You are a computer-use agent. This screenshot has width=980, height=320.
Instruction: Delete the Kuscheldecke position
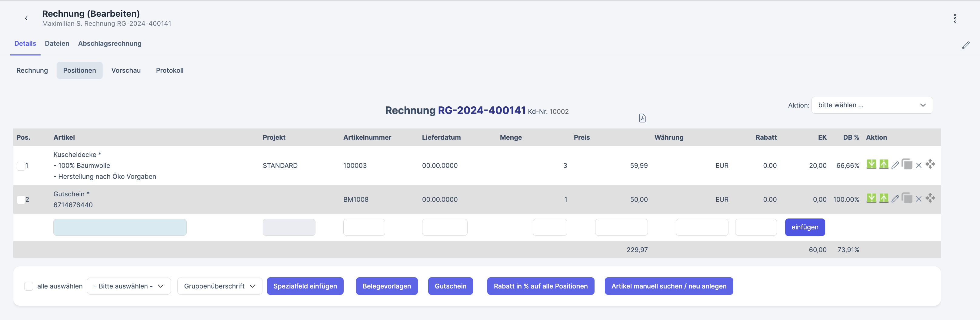[918, 165]
